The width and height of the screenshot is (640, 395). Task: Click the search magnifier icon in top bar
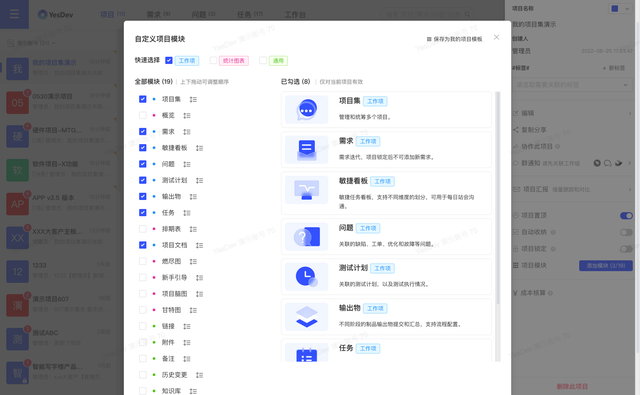(x=467, y=14)
